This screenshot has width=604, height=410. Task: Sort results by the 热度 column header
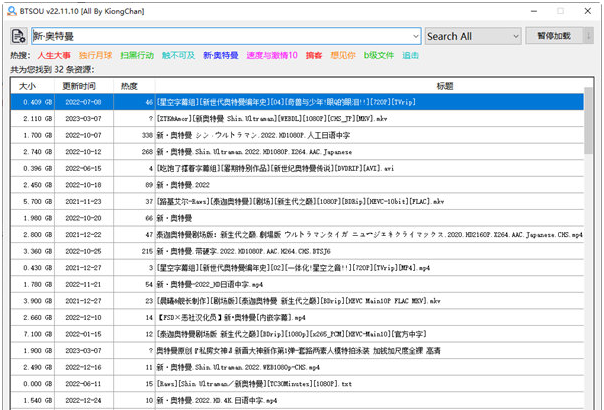click(130, 87)
